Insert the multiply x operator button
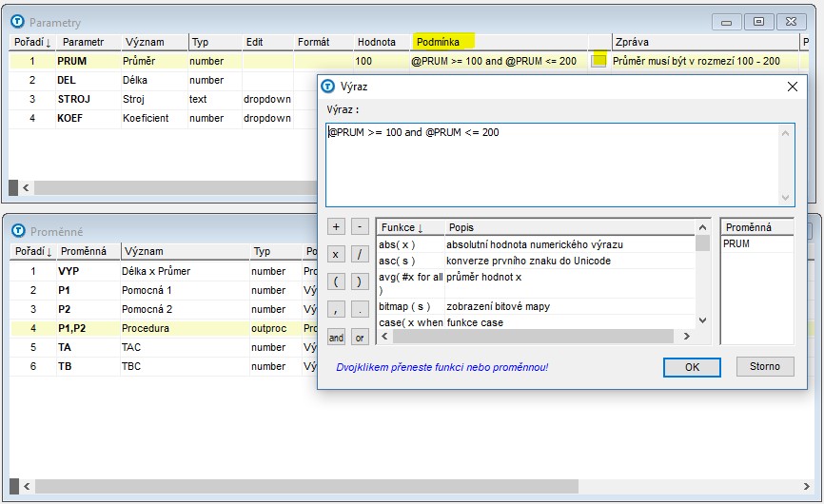The width and height of the screenshot is (824, 504). 336,255
